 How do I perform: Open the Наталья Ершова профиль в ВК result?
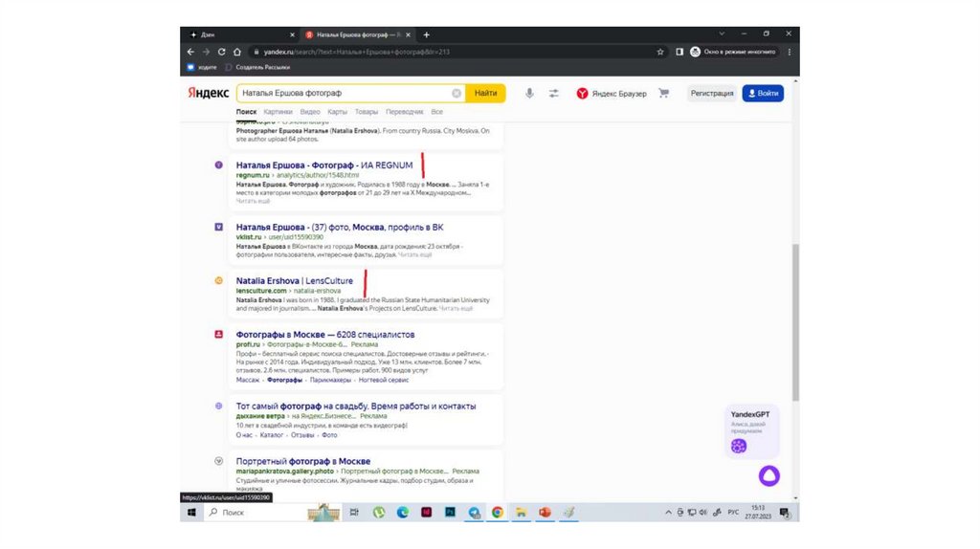click(x=340, y=227)
